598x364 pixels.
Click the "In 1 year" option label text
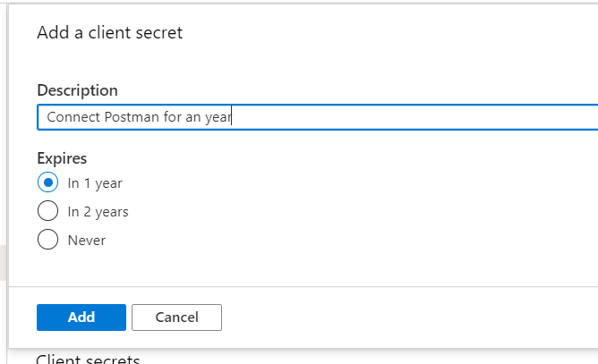tap(95, 183)
